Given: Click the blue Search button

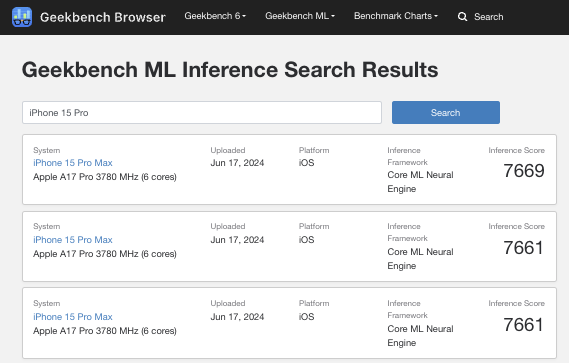Looking at the screenshot, I should click(x=446, y=113).
